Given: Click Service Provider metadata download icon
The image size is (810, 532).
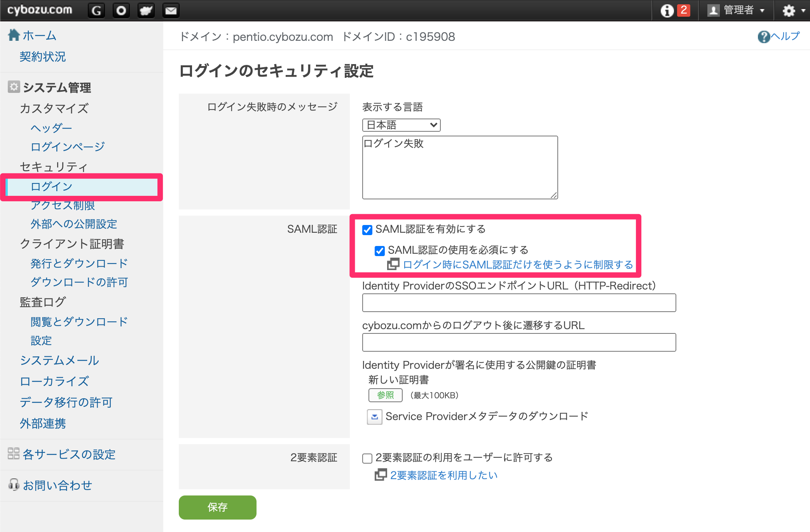Looking at the screenshot, I should (374, 417).
